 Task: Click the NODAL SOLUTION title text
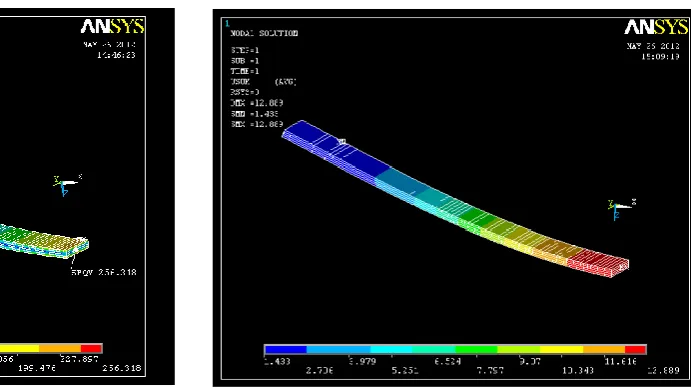click(x=264, y=33)
